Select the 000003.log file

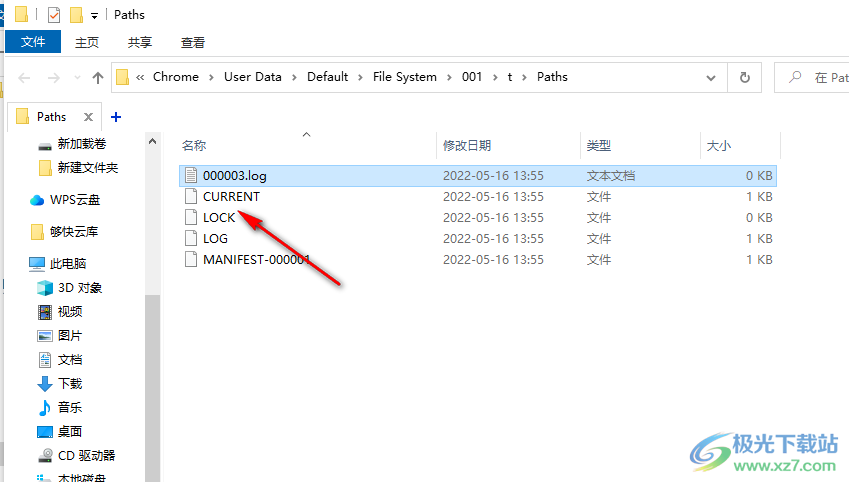click(478, 175)
